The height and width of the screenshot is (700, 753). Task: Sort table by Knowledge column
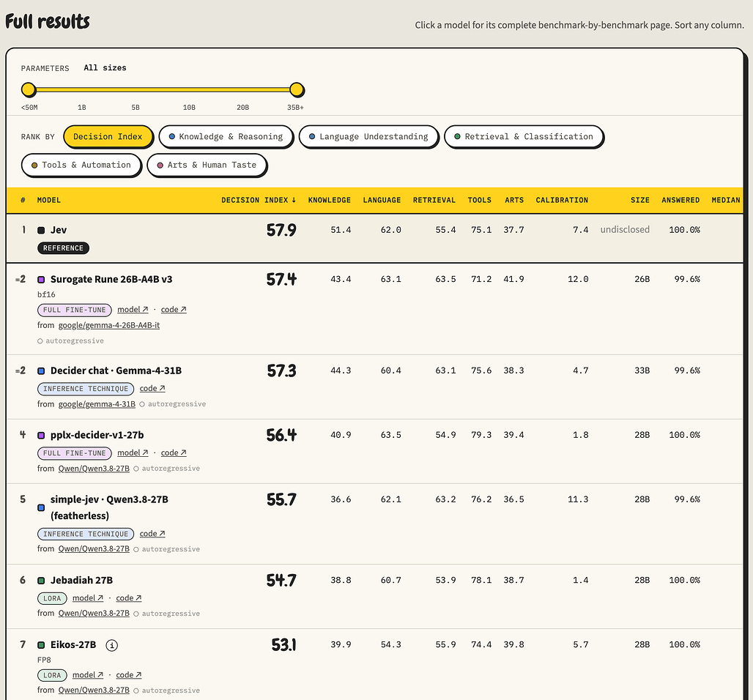point(330,200)
